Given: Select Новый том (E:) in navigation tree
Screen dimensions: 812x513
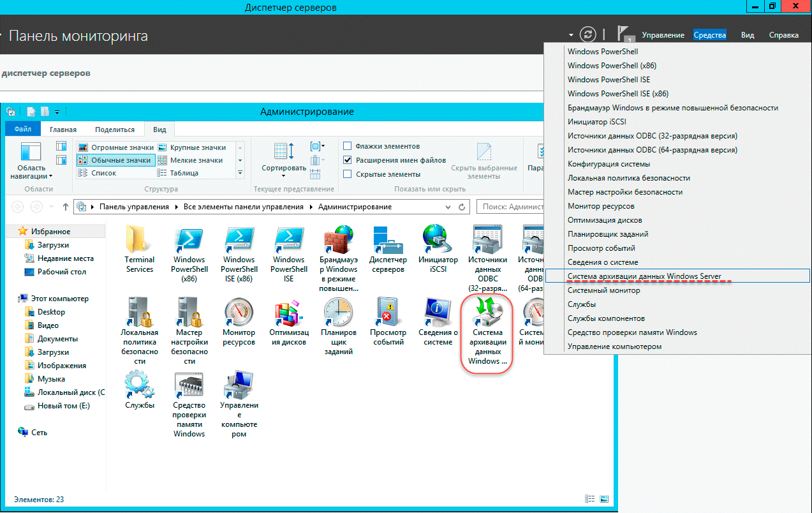Looking at the screenshot, I should coord(64,406).
